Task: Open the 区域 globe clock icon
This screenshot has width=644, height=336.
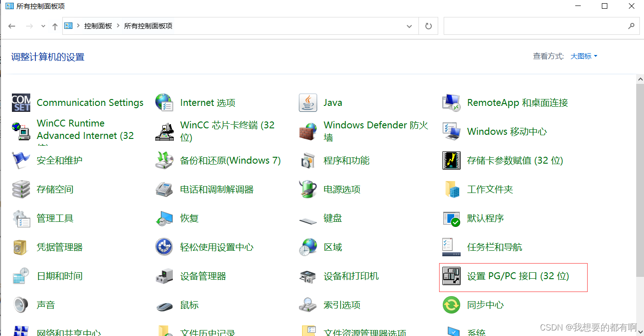Action: point(308,247)
